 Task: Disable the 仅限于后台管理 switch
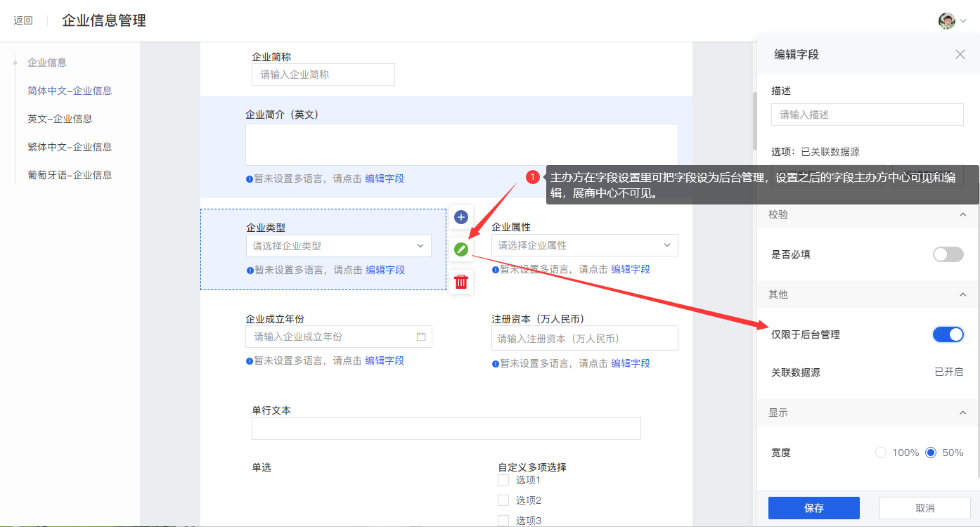point(948,334)
